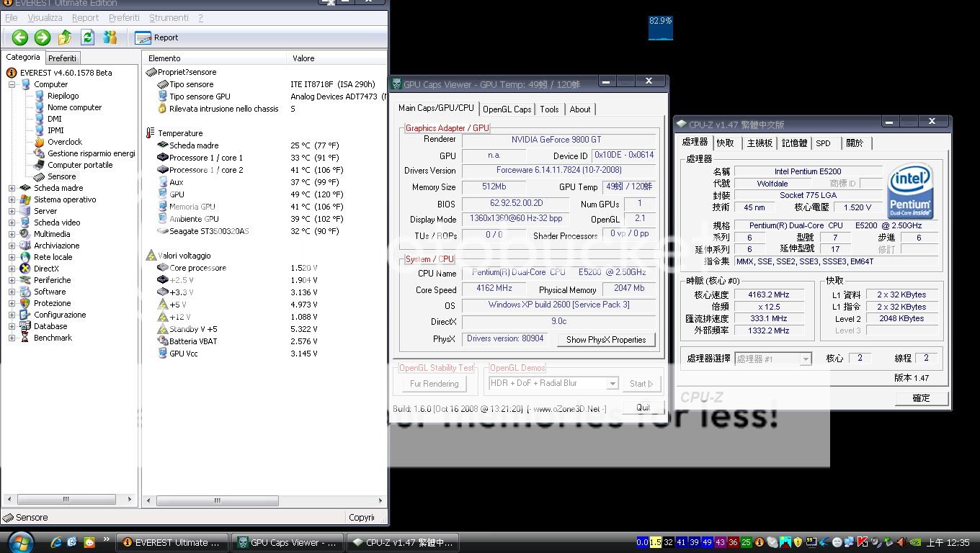Select Gestione risparmio energia tree item
This screenshot has width=980, height=553.
(x=92, y=153)
